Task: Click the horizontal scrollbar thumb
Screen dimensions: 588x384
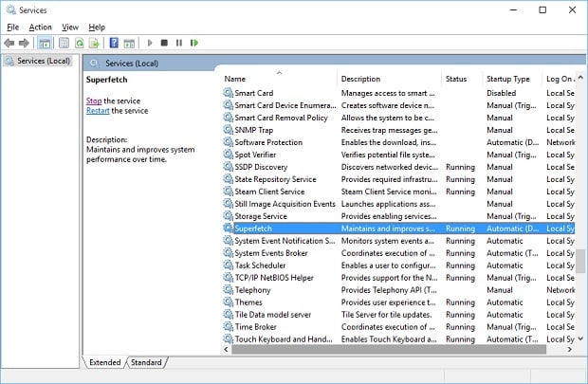Action: point(389,350)
